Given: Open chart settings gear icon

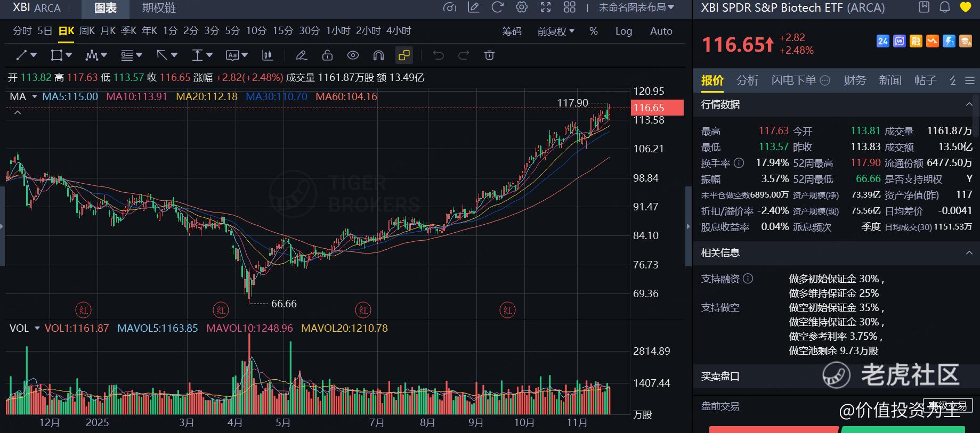Looking at the screenshot, I should tap(522, 7).
